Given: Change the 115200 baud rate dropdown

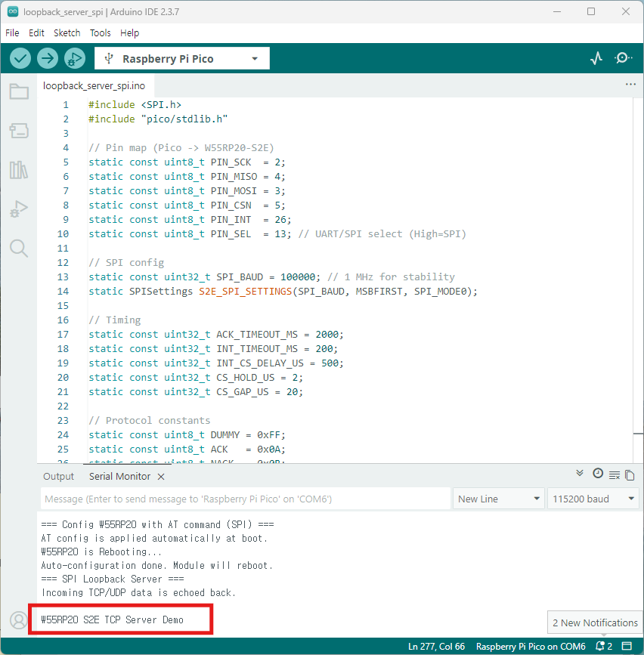Looking at the screenshot, I should point(593,499).
